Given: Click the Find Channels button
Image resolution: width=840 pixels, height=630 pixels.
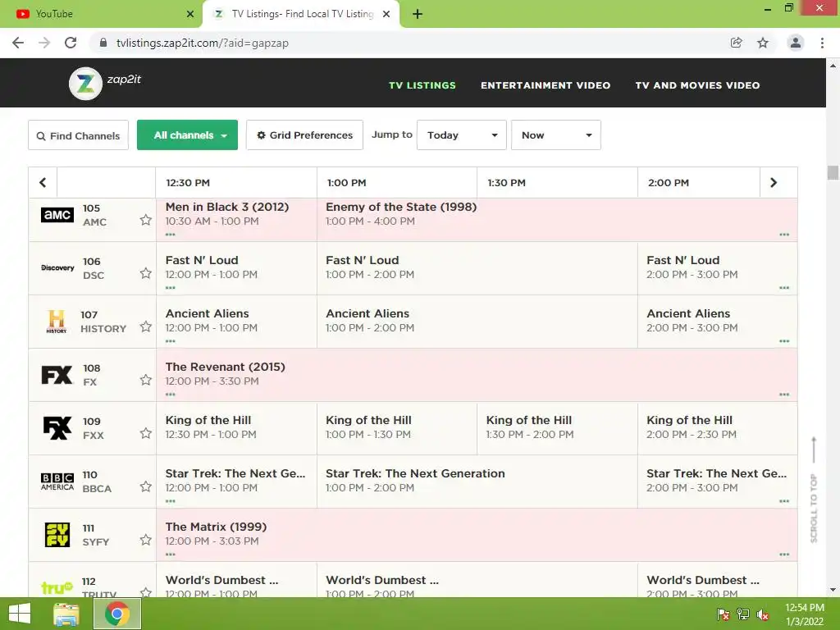Looking at the screenshot, I should pyautogui.click(x=78, y=135).
